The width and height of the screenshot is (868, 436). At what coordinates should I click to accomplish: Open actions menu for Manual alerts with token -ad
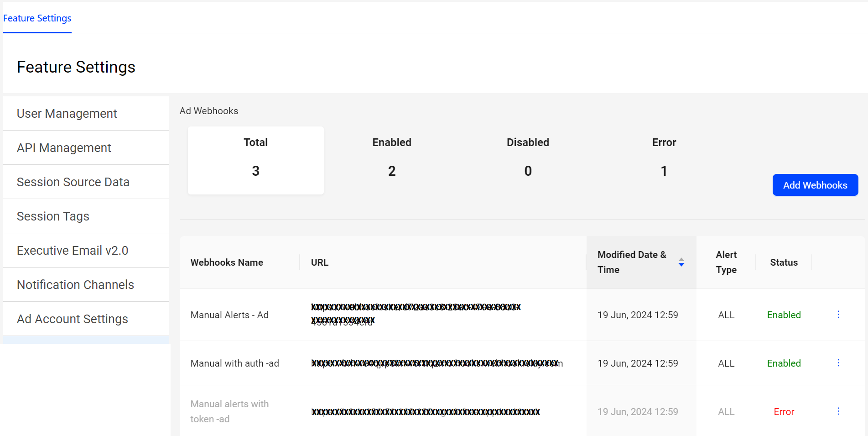coord(838,411)
